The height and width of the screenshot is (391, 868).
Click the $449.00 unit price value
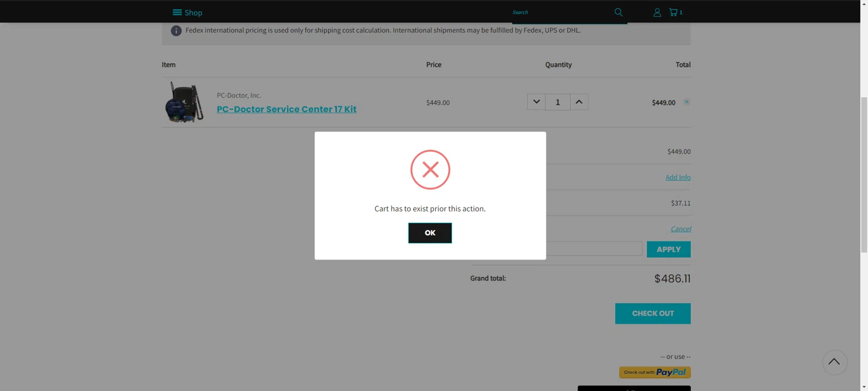coord(438,103)
